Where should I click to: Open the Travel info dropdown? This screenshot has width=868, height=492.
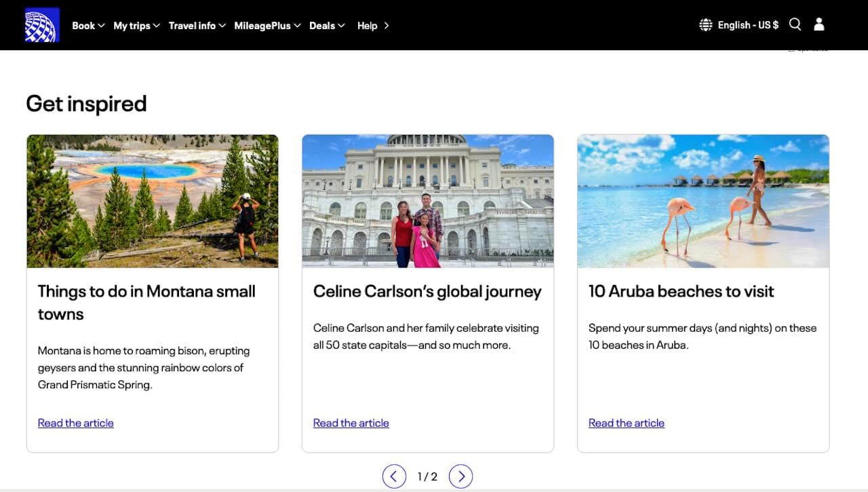pos(197,26)
